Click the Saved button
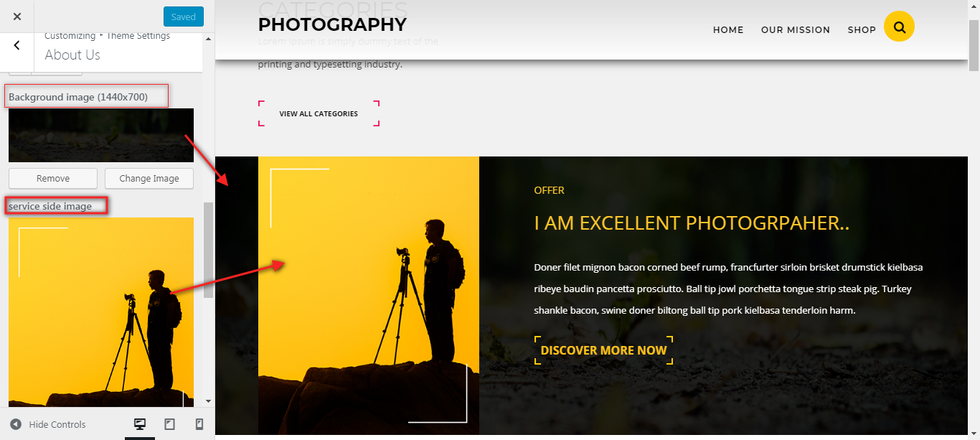Image resolution: width=980 pixels, height=440 pixels. (x=184, y=17)
